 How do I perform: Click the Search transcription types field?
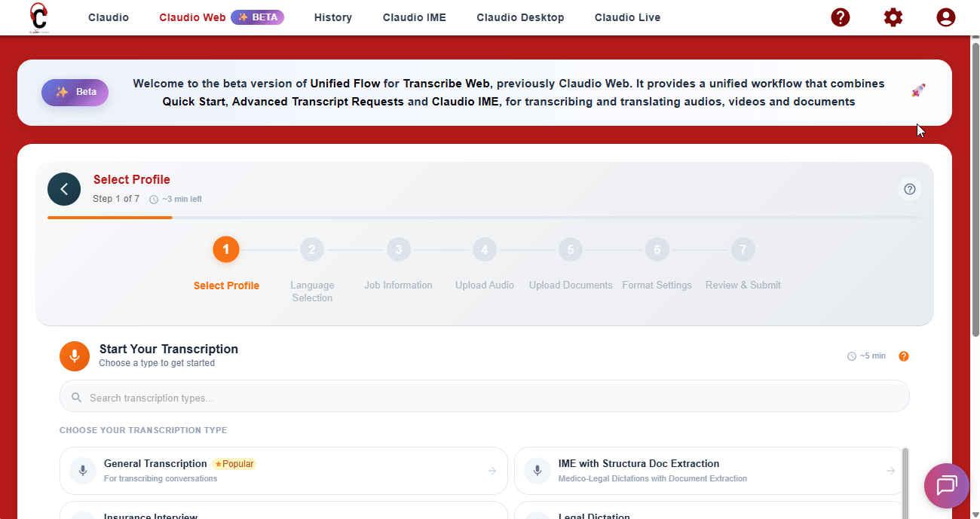coord(484,398)
